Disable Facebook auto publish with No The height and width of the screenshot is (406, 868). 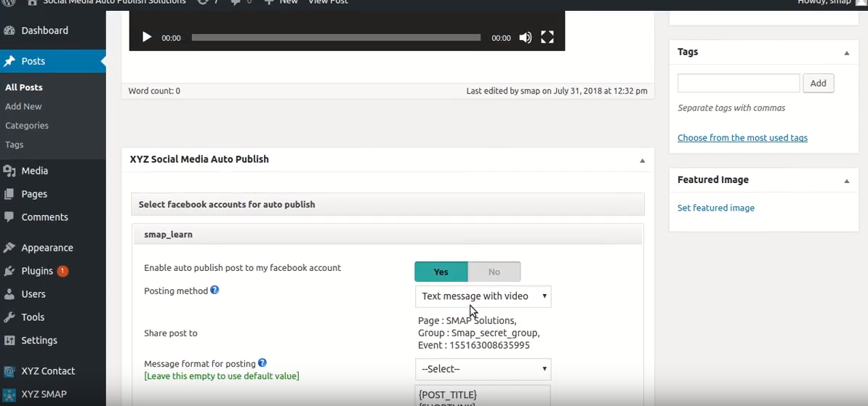(x=494, y=272)
